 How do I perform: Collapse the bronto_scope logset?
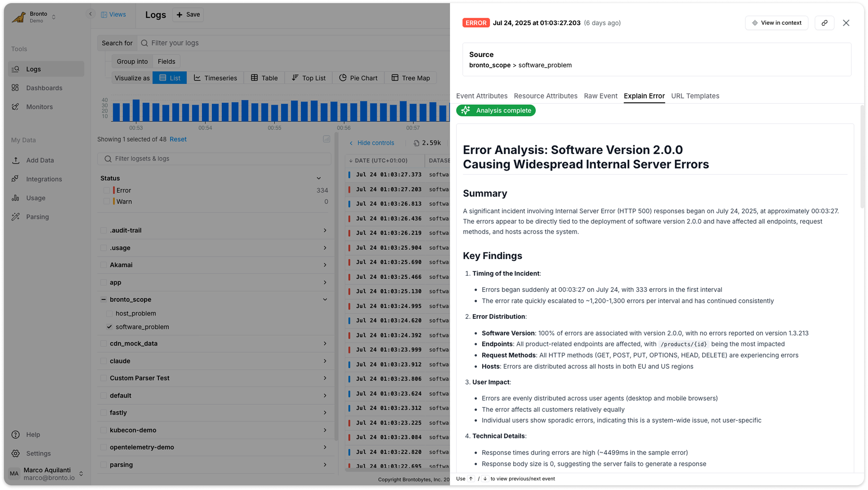[325, 300]
